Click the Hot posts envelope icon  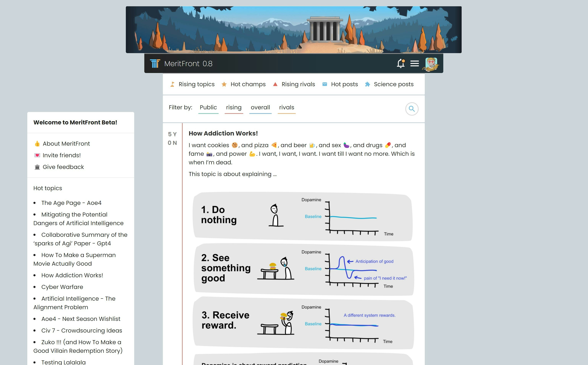325,84
